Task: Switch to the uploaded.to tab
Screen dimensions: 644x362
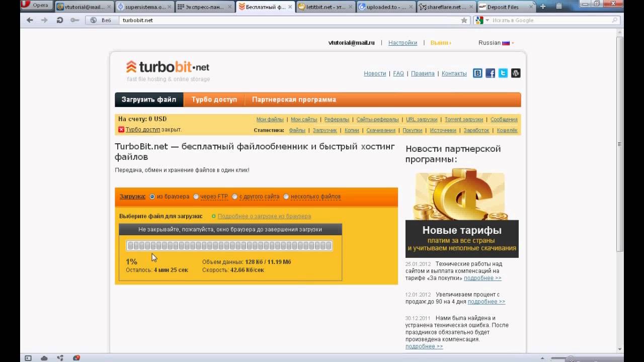Action: pyautogui.click(x=385, y=7)
